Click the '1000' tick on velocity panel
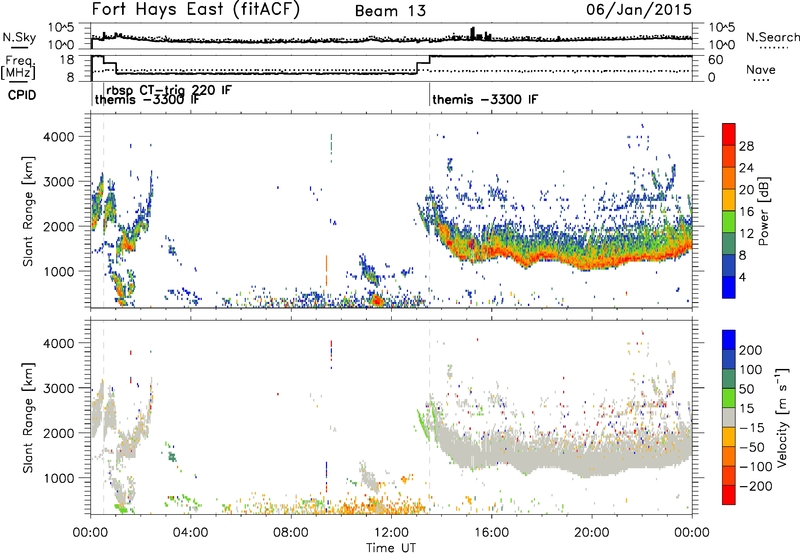Screen dimensions: 800x554 click(x=58, y=478)
